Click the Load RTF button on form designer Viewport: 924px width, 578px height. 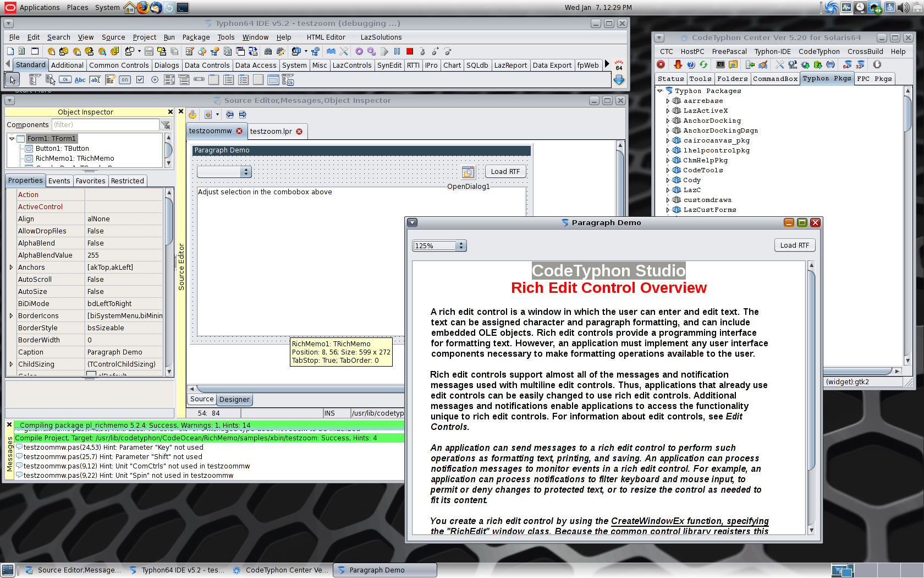click(505, 172)
